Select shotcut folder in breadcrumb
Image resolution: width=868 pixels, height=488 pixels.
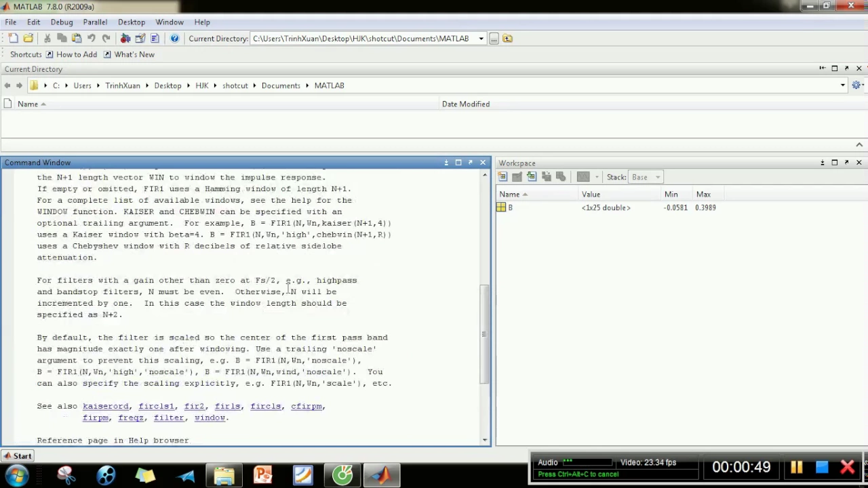point(235,85)
